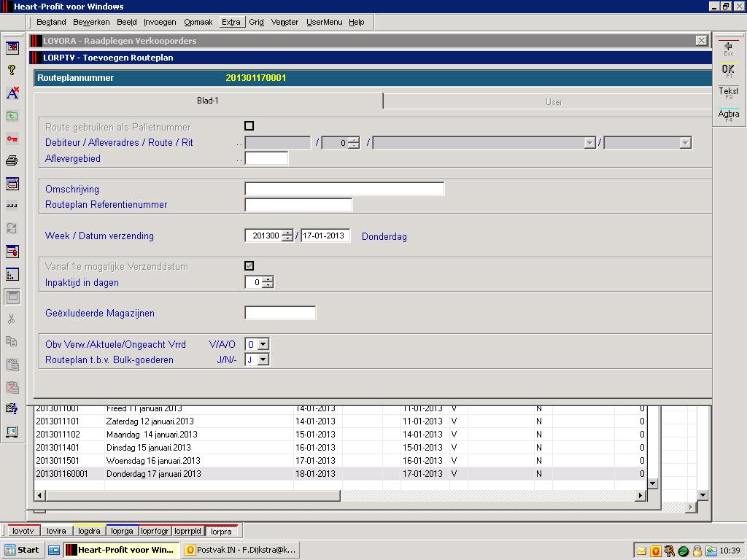Toggle Route gebruiken als Palletnummer checkbox
Image resolution: width=747 pixels, height=560 pixels.
(249, 125)
